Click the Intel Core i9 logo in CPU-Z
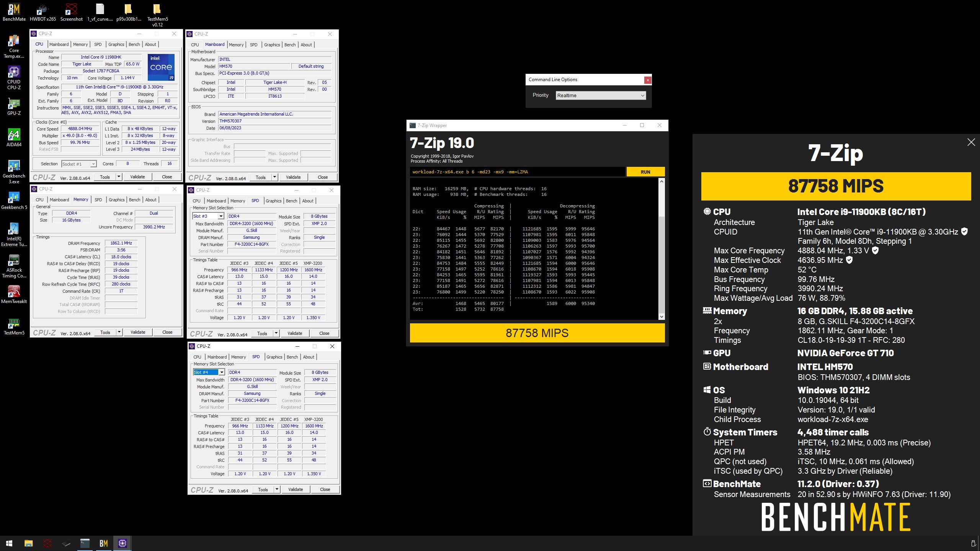 [161, 67]
